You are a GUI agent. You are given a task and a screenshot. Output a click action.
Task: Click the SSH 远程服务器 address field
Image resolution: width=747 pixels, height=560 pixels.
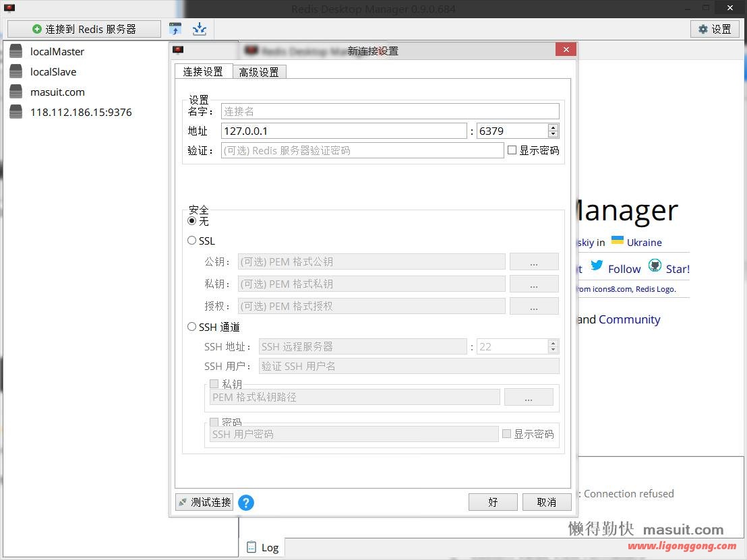(363, 346)
